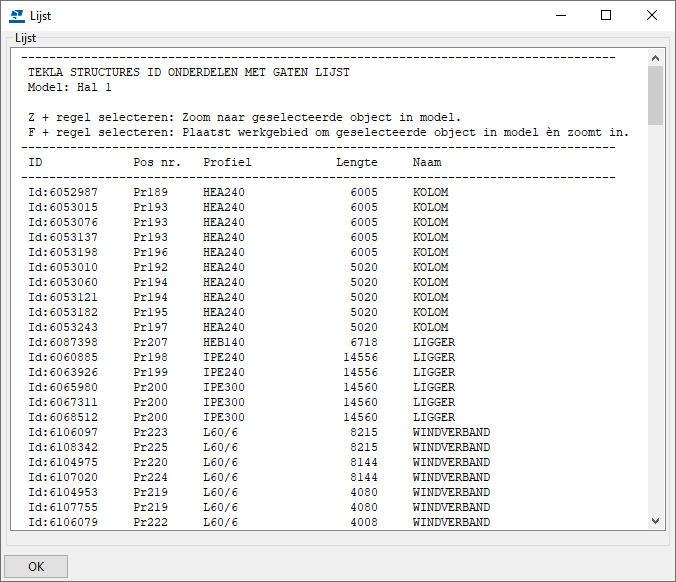Screen dimensions: 676x582
Task: Select row Id:6104953
Action: click(x=260, y=492)
